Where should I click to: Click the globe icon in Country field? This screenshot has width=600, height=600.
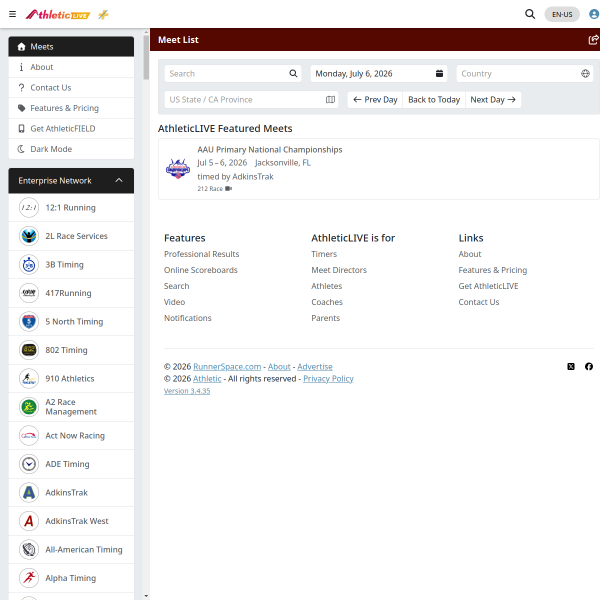[x=585, y=73]
